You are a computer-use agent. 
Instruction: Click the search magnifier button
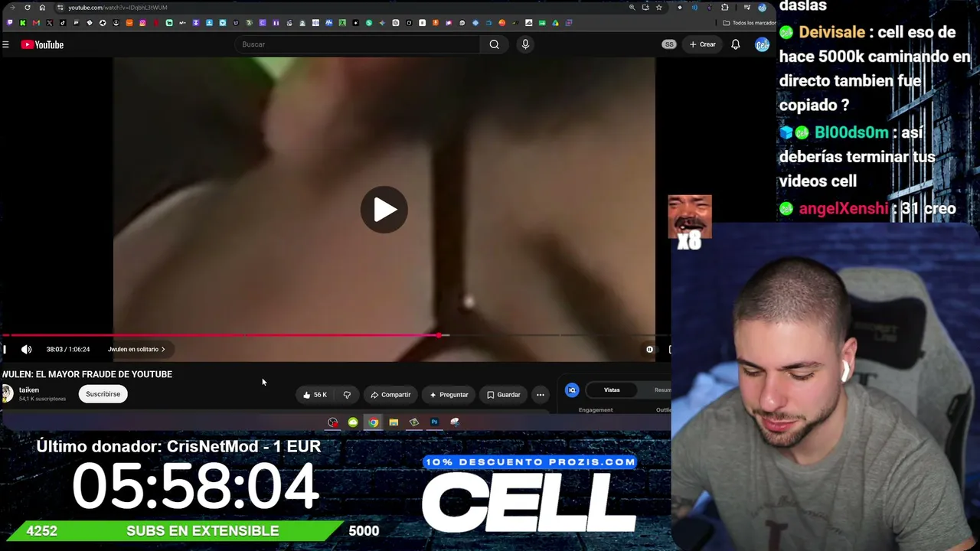[495, 44]
